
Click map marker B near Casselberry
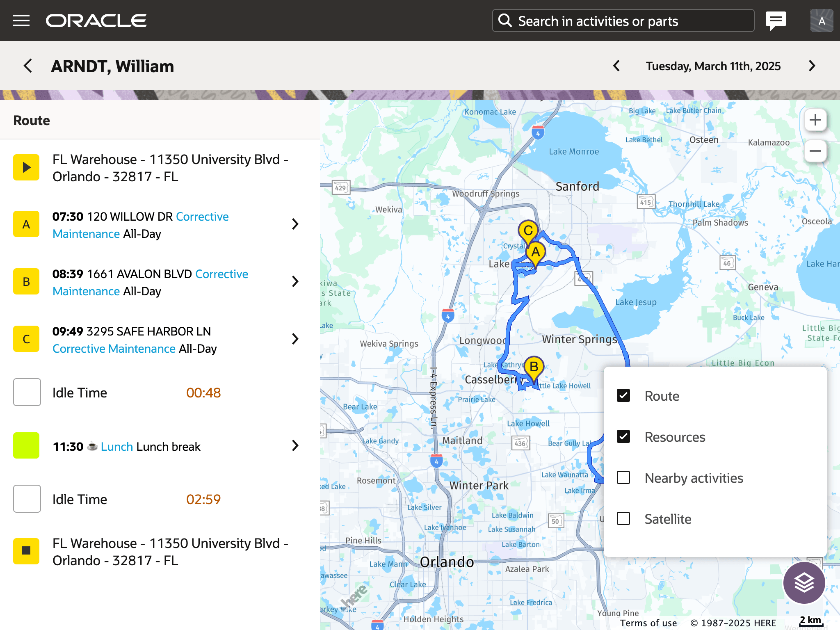click(534, 367)
